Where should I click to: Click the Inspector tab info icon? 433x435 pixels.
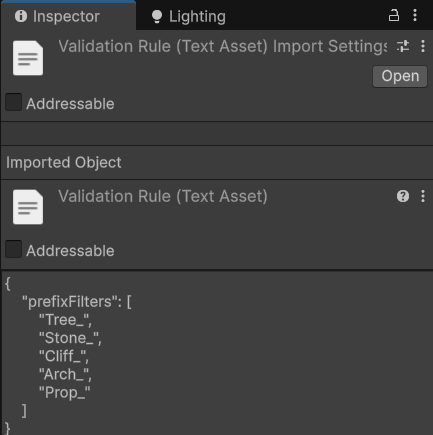click(21, 16)
